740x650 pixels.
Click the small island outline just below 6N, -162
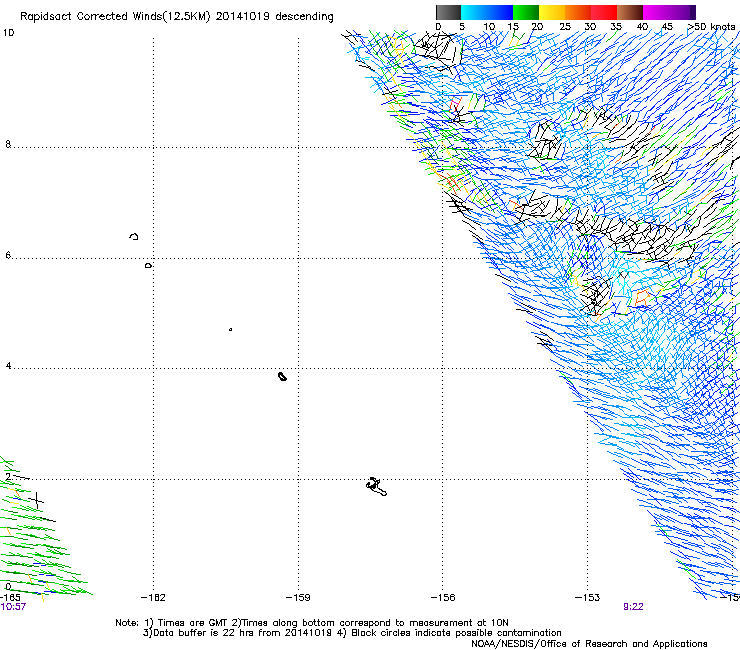point(148,266)
